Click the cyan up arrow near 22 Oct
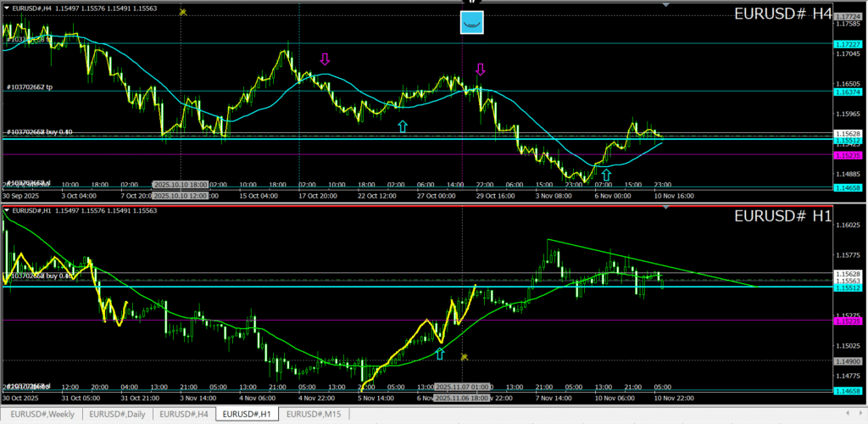This screenshot has width=868, height=424. [402, 126]
